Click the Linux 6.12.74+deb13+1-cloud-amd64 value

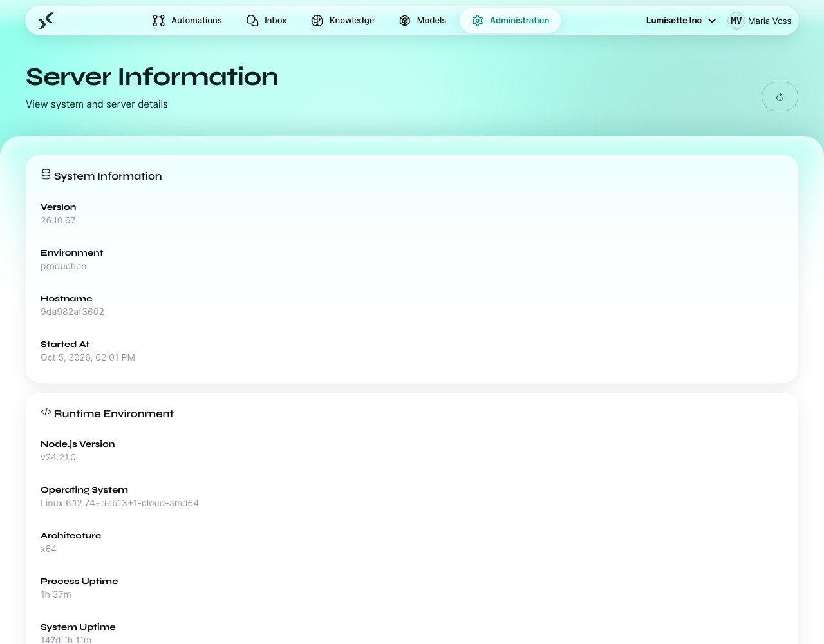120,503
